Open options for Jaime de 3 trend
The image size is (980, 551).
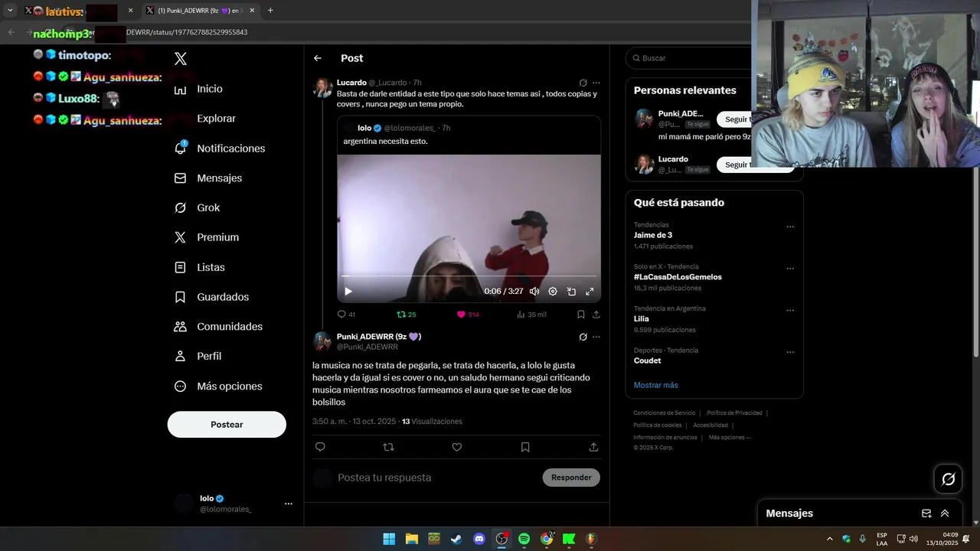[x=790, y=227]
